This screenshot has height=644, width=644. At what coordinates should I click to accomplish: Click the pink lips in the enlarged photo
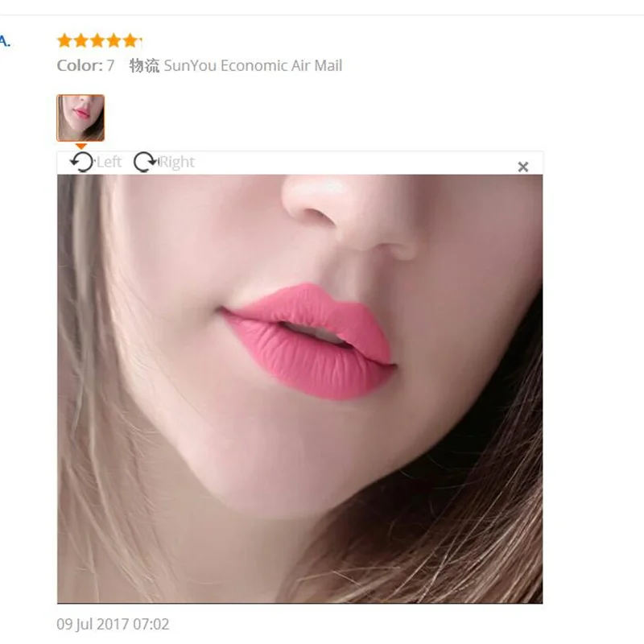point(308,341)
